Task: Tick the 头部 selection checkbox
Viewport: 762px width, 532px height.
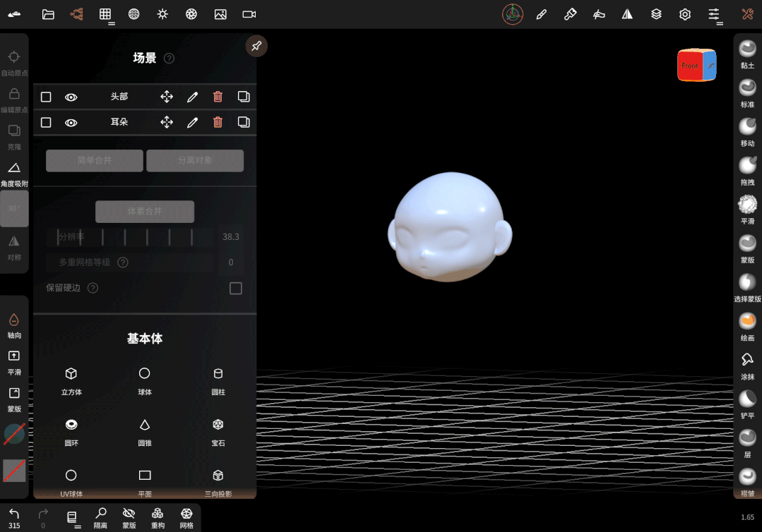Action: click(46, 97)
